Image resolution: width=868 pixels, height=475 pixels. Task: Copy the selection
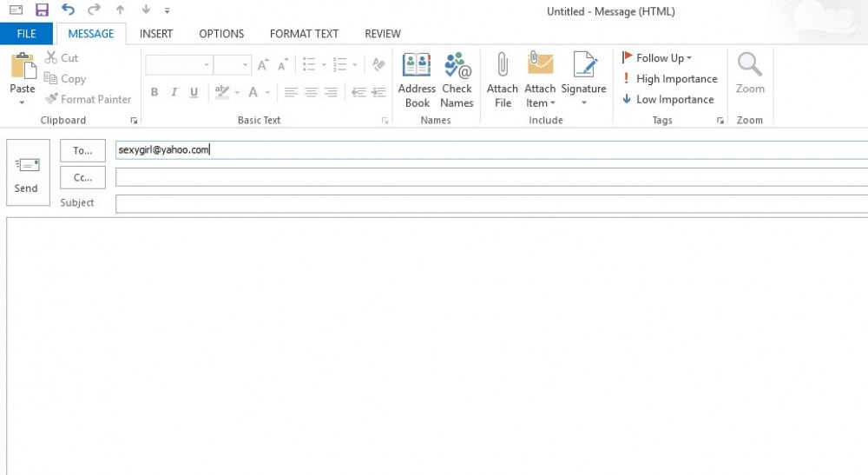[x=65, y=79]
